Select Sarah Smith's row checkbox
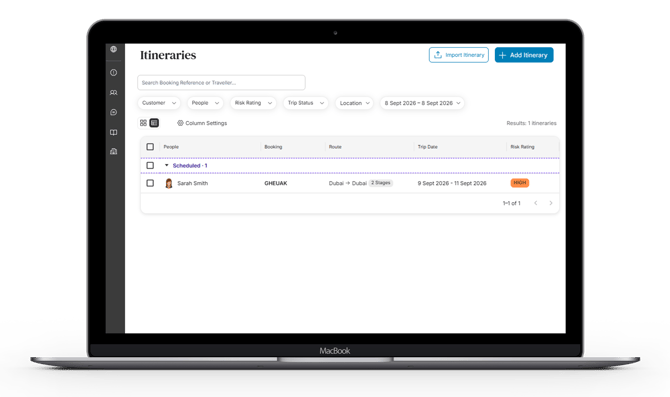 (x=150, y=183)
